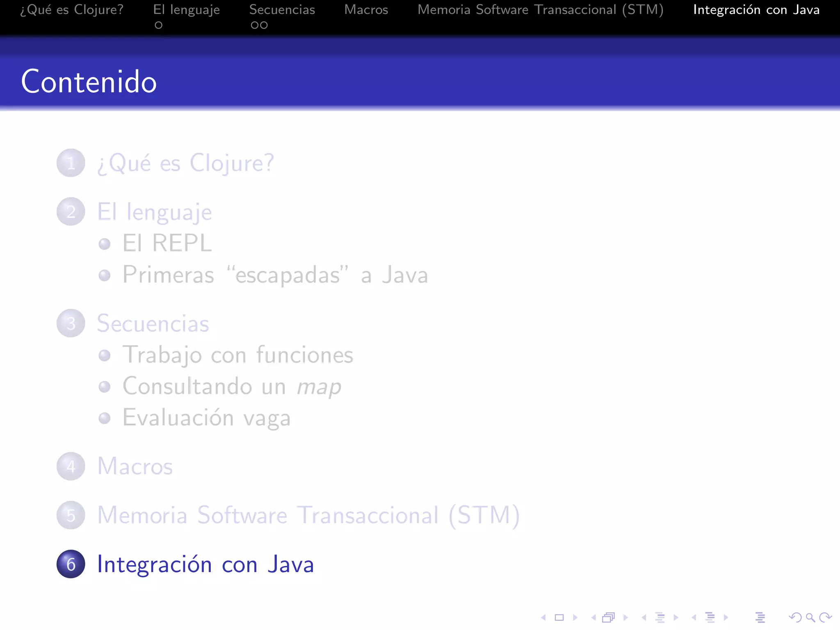The width and height of the screenshot is (840, 630).
Task: Open 'El lenguaje' in header bar
Action: tap(187, 9)
